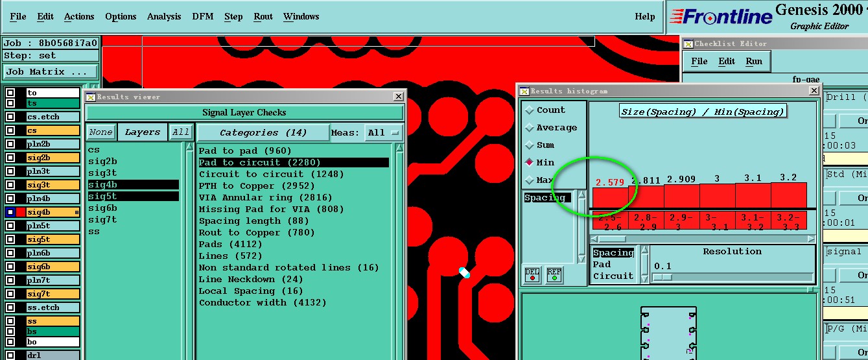Toggle the checkbox for layer cs
Image resolution: width=868 pixels, height=360 pixels.
point(10,130)
